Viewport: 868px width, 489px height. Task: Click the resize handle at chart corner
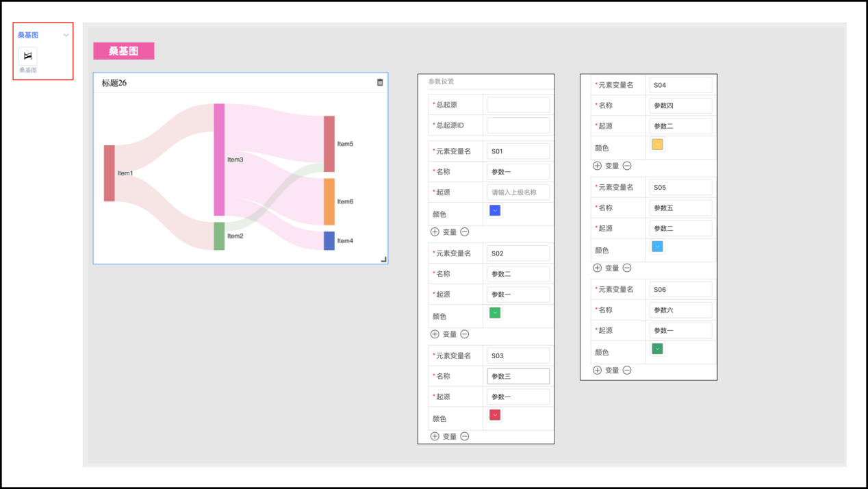coord(383,260)
